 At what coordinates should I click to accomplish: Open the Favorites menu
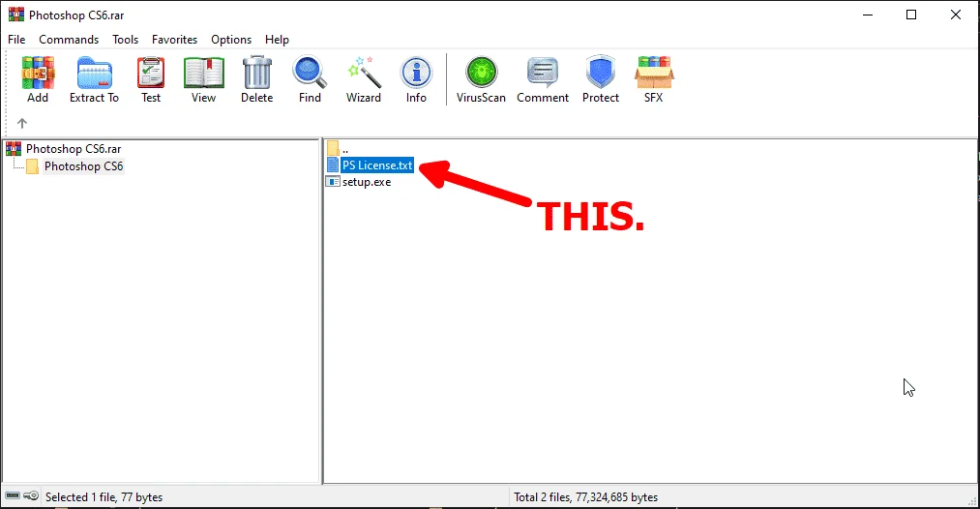point(174,40)
